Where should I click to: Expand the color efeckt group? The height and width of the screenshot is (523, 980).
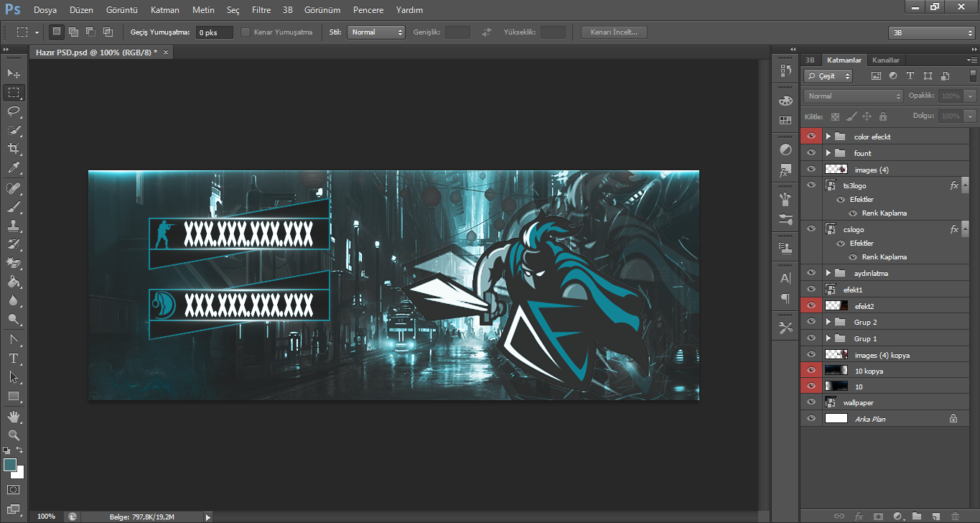pyautogui.click(x=828, y=136)
